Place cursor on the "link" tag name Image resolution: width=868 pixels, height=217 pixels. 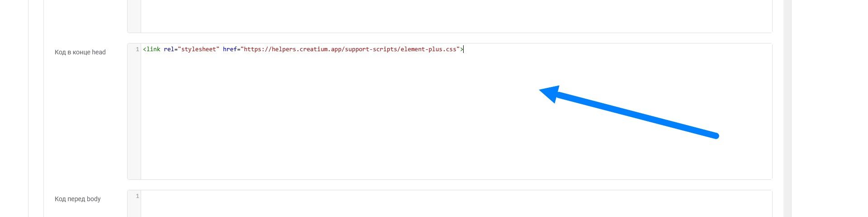[x=153, y=49]
